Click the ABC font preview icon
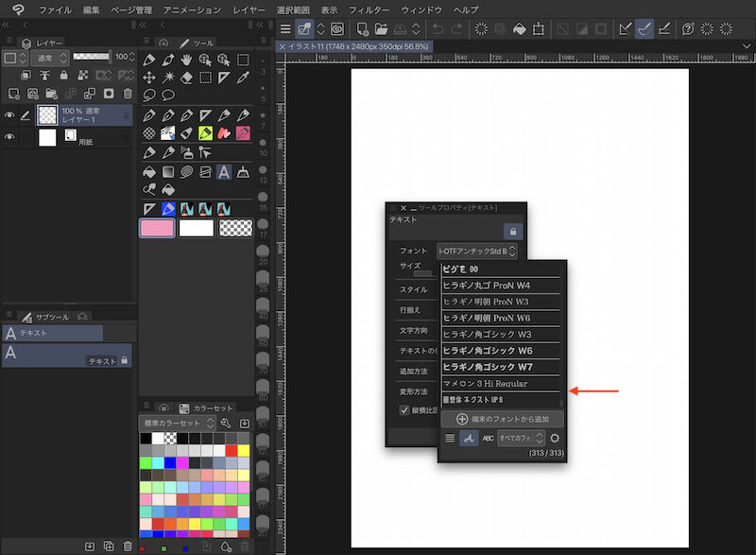 click(488, 438)
